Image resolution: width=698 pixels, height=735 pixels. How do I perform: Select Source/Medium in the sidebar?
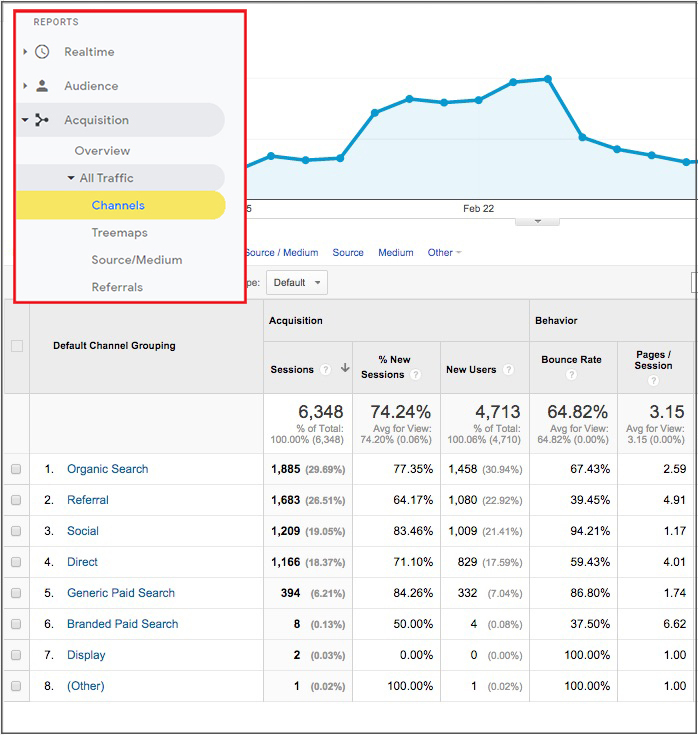[x=136, y=260]
